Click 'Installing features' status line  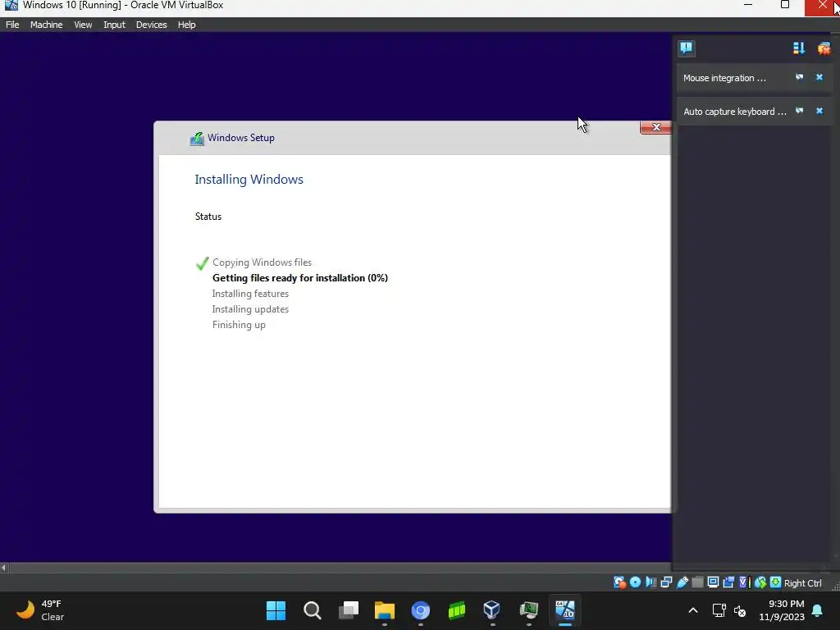coord(250,294)
